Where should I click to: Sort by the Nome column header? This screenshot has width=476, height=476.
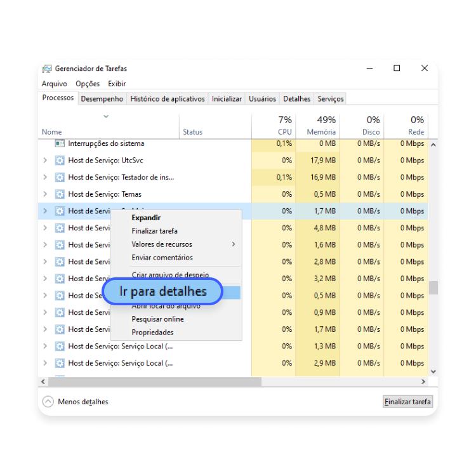pyautogui.click(x=109, y=126)
